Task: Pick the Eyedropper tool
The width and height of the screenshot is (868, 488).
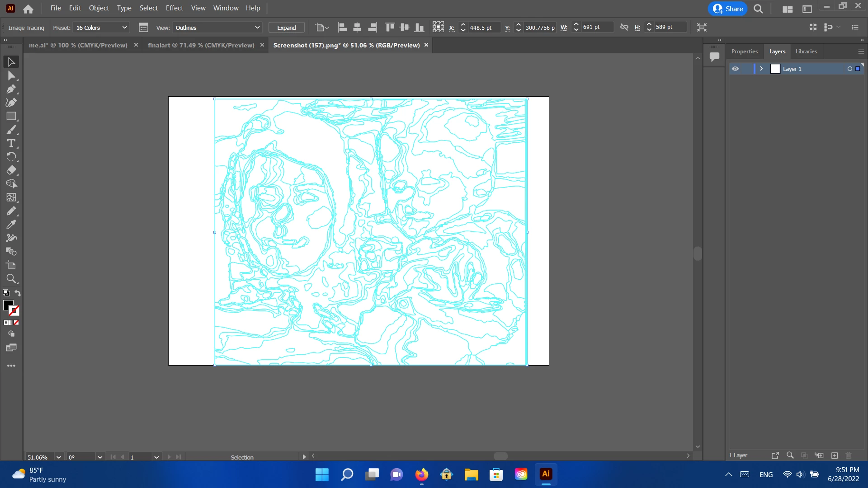Action: tap(11, 225)
